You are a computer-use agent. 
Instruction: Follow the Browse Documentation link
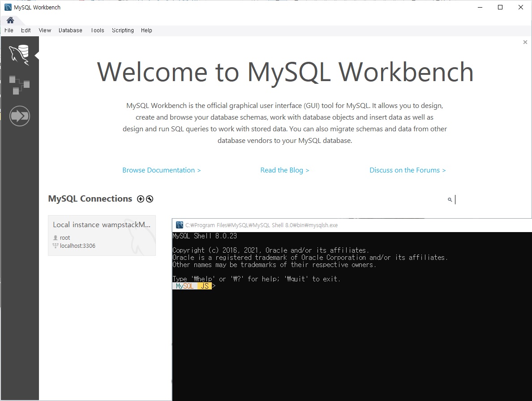click(162, 170)
